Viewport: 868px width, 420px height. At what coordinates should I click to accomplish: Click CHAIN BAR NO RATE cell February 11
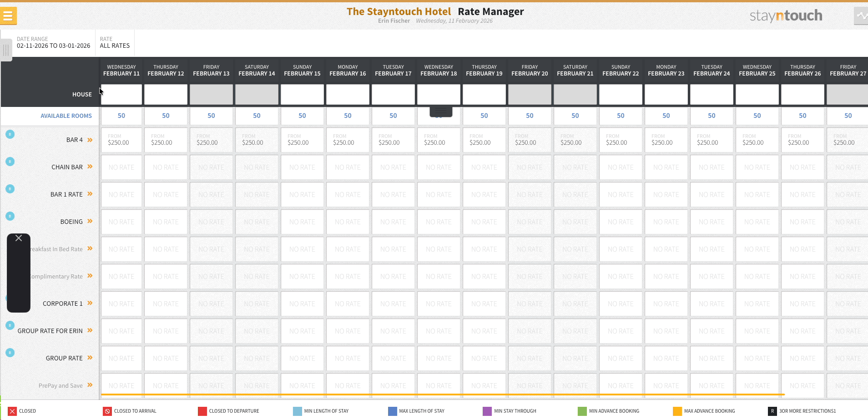[121, 167]
